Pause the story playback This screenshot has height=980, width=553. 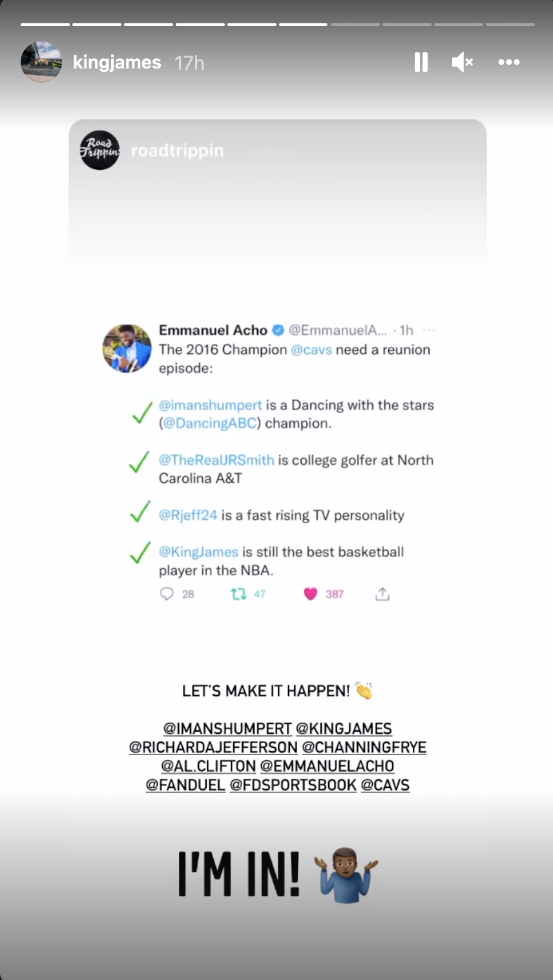421,62
